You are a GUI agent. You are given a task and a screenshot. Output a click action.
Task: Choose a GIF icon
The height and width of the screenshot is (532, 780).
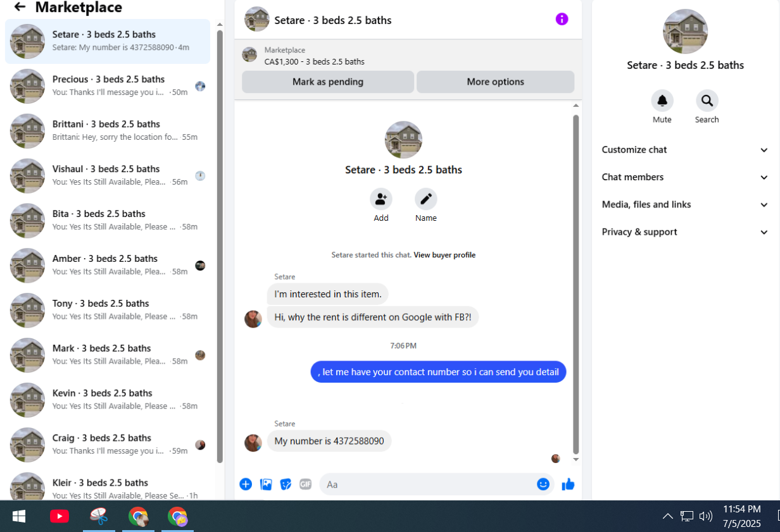pyautogui.click(x=306, y=484)
